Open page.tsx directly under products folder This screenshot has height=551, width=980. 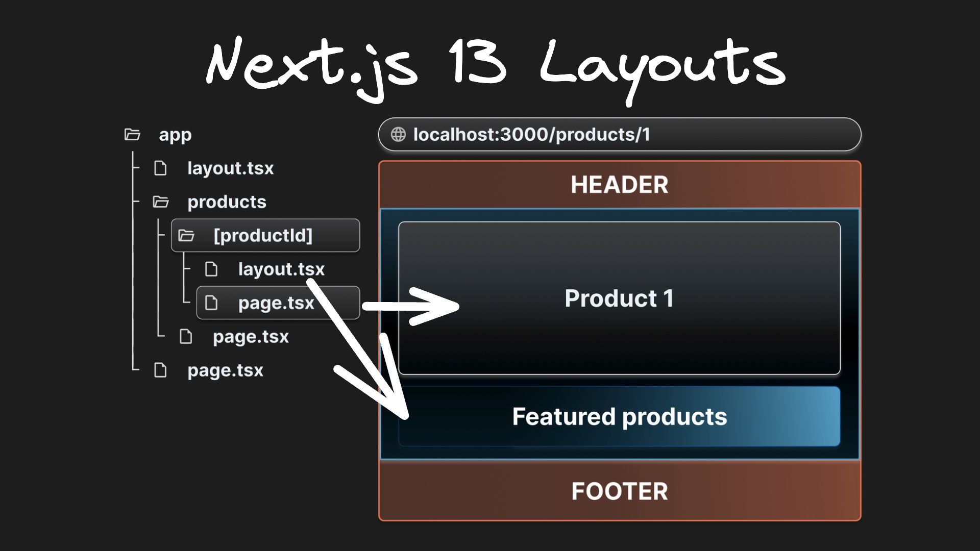click(x=251, y=336)
